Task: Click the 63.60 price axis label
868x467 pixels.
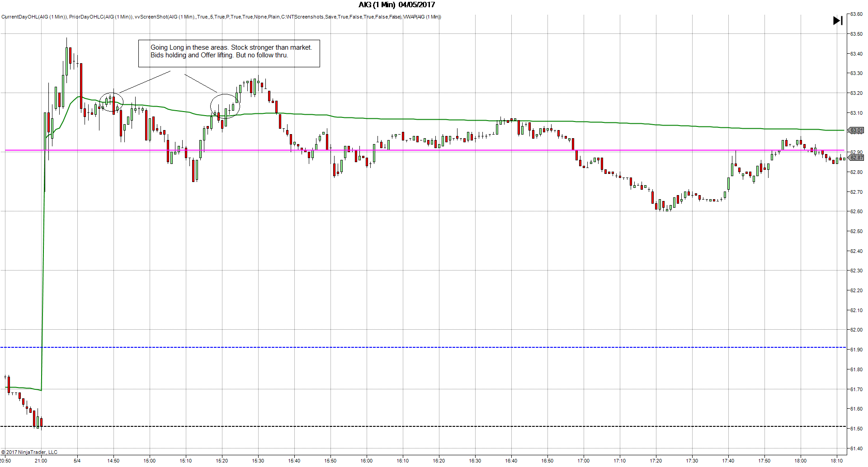Action: click(x=856, y=14)
